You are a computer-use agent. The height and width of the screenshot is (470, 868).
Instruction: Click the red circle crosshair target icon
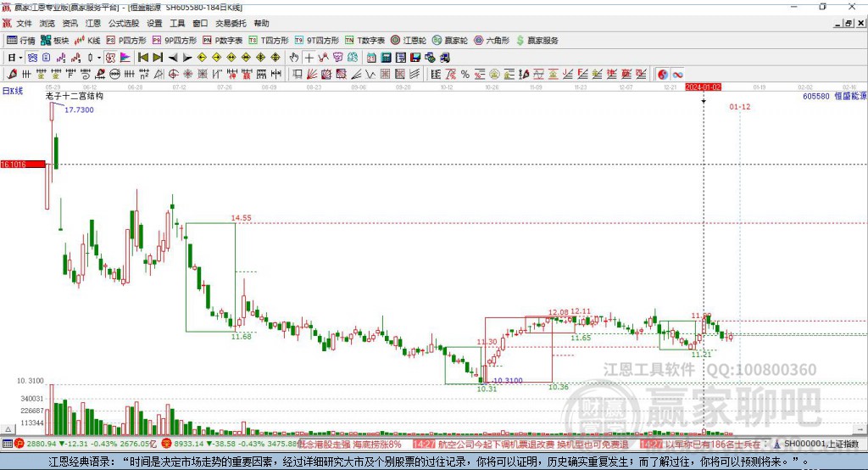tap(173, 75)
